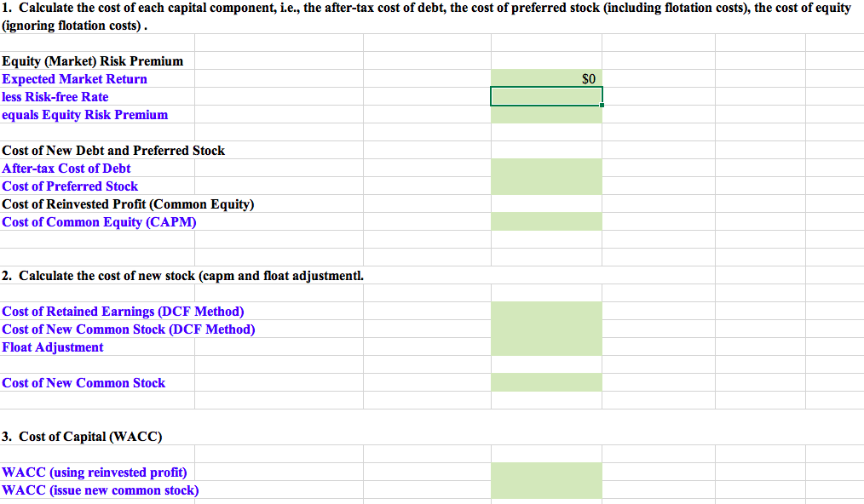Click the "Float Adjustment" label cell
This screenshot has width=864, height=504.
click(52, 346)
